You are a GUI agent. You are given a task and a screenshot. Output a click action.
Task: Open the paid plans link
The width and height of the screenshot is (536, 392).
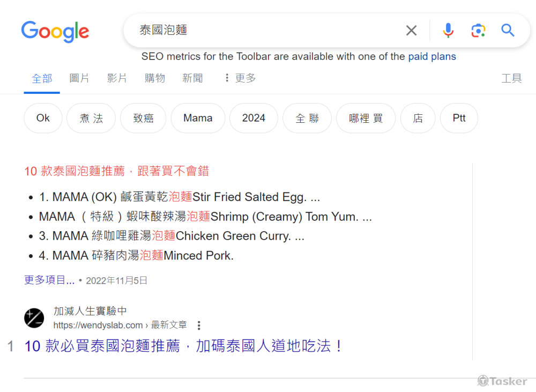[x=432, y=56]
